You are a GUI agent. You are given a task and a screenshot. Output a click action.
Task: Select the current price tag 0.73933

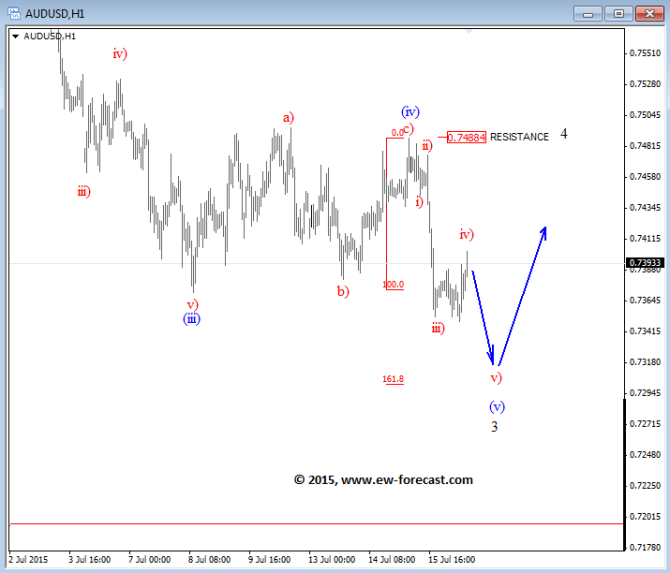[646, 262]
